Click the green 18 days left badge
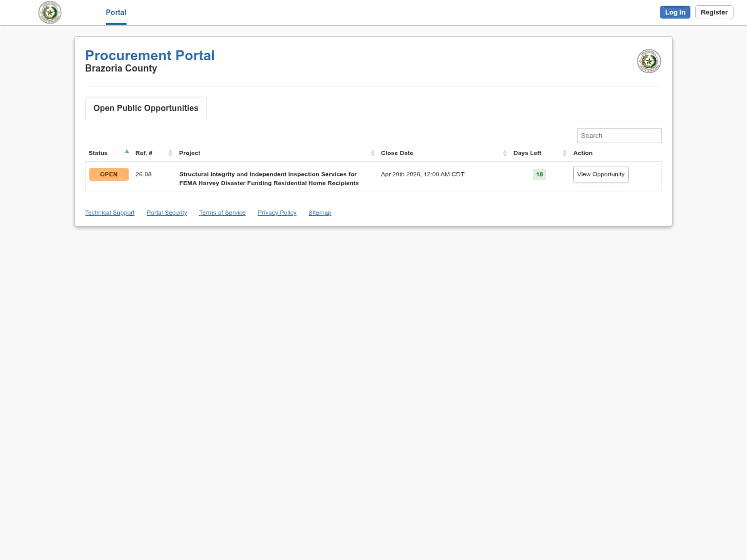Viewport: 747px width, 560px height. [539, 174]
